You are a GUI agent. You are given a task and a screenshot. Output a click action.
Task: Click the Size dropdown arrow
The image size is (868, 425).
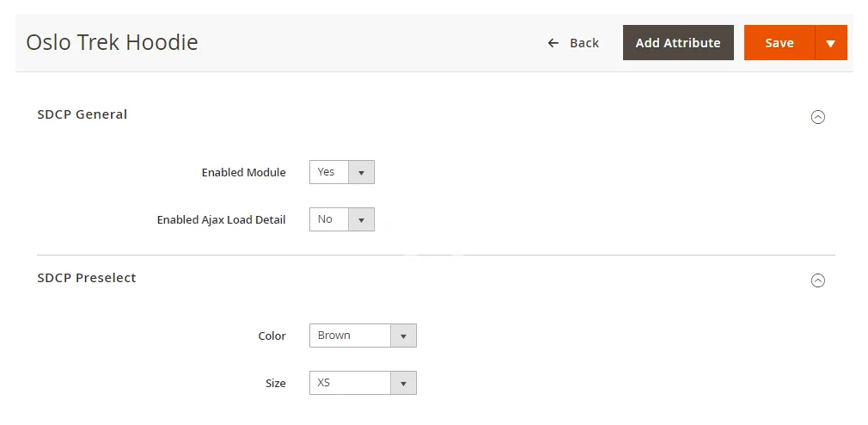tap(403, 383)
